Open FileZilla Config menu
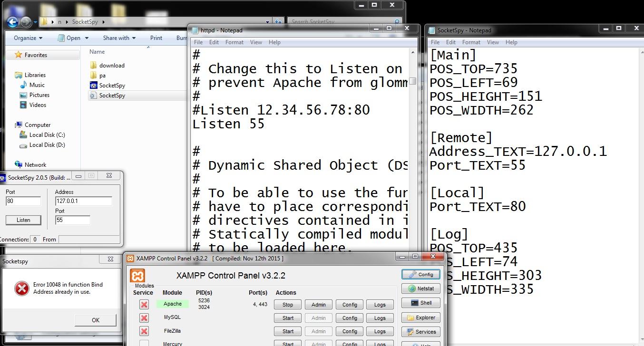The width and height of the screenshot is (644, 346). 350,331
